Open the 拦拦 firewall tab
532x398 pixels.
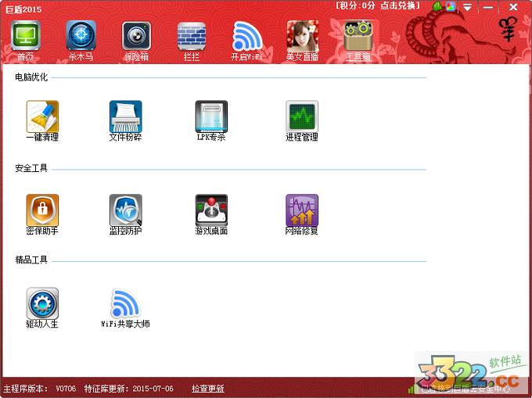click(x=192, y=41)
